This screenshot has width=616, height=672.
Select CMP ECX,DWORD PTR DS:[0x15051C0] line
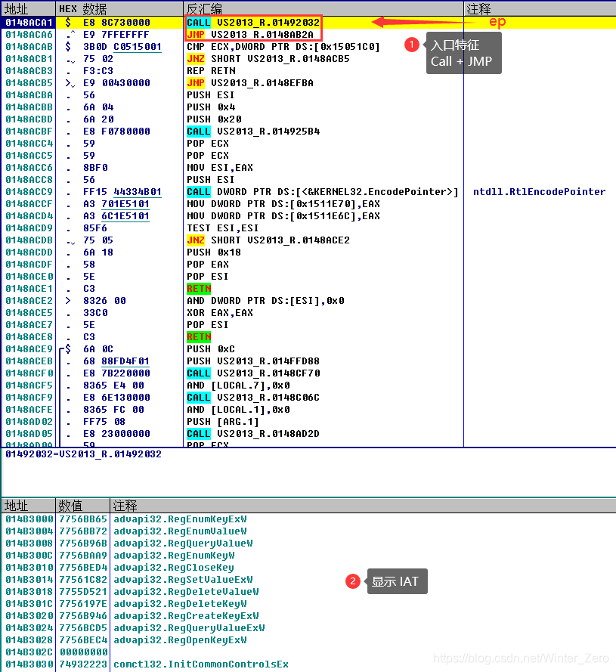283,46
